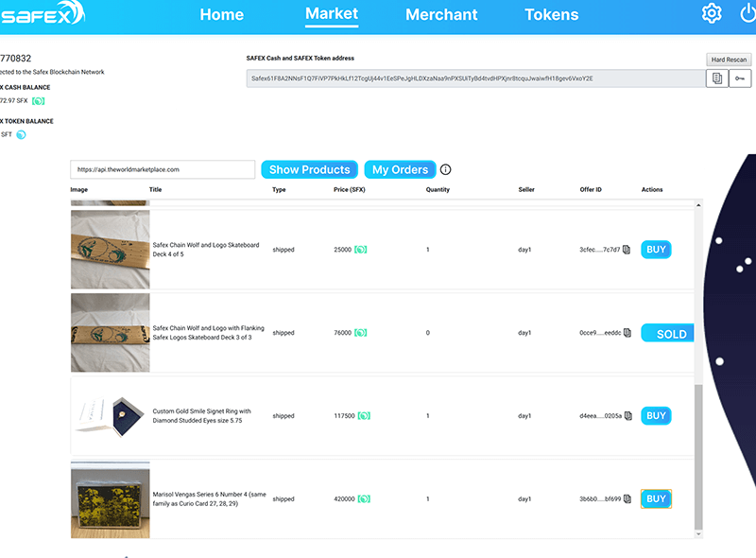Show keys with the key icon
Image resolution: width=756 pixels, height=558 pixels.
click(740, 78)
